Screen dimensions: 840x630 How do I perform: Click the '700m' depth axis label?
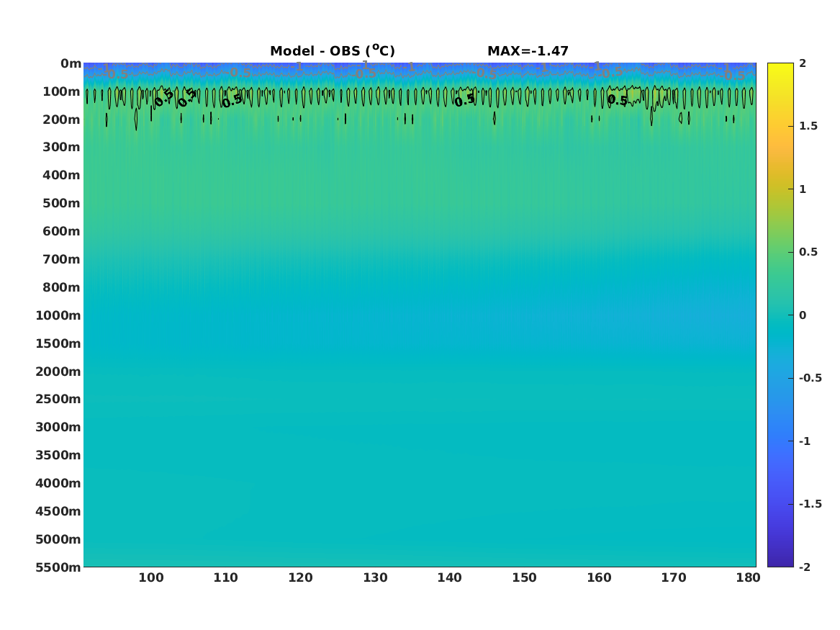[x=62, y=259]
